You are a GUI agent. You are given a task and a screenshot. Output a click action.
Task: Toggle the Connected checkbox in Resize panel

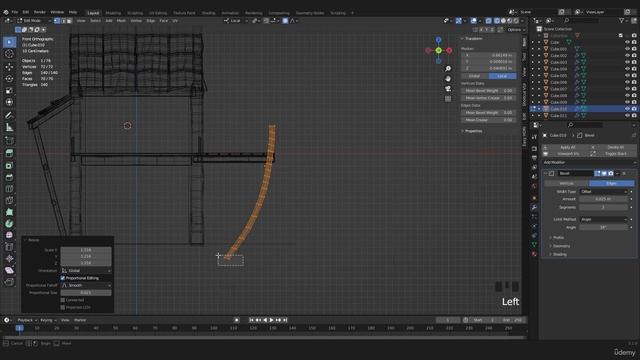tap(63, 300)
